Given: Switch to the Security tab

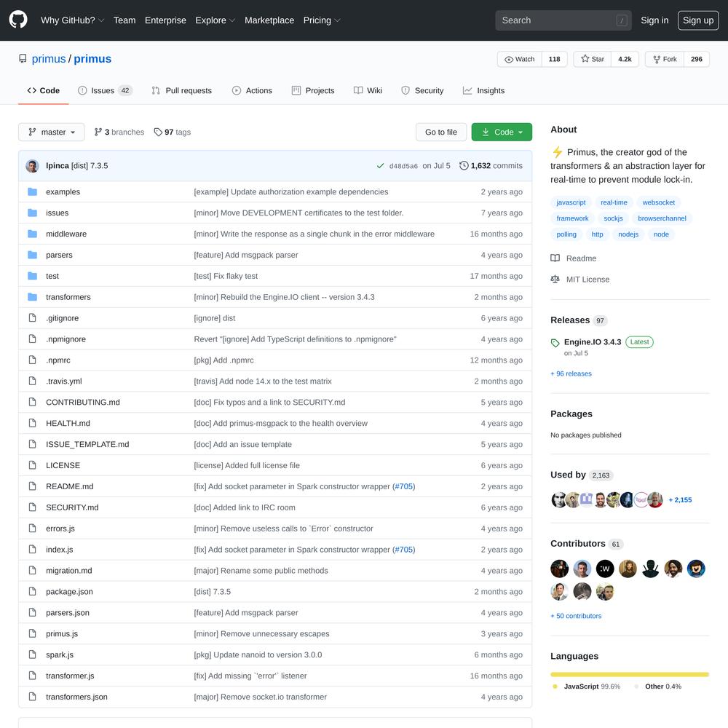Looking at the screenshot, I should pyautogui.click(x=422, y=90).
